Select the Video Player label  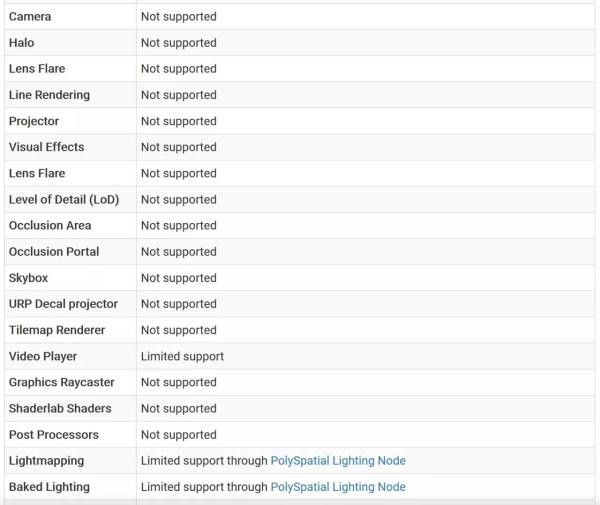[43, 356]
